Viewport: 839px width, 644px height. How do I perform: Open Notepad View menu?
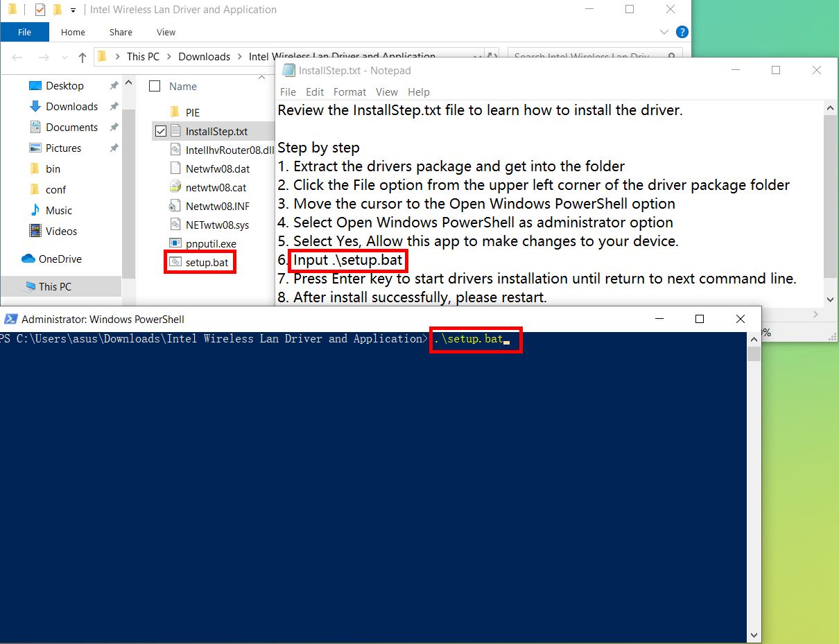click(387, 92)
